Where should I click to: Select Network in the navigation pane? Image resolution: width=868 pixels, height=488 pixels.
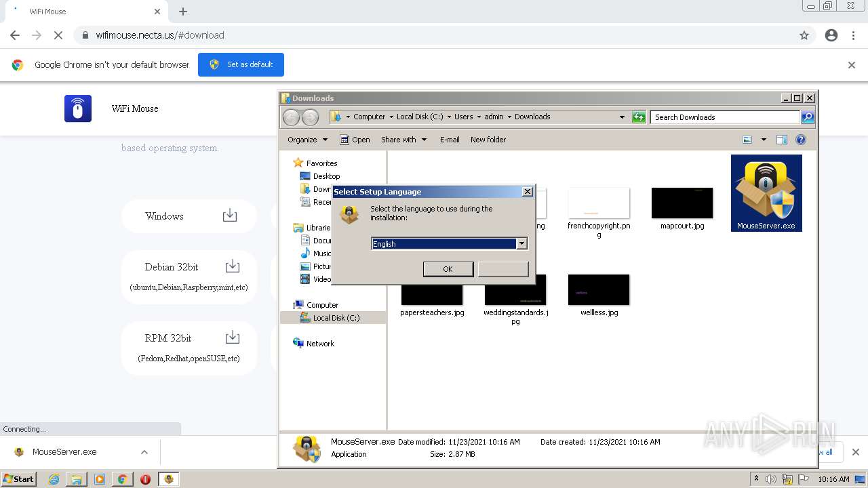point(320,344)
